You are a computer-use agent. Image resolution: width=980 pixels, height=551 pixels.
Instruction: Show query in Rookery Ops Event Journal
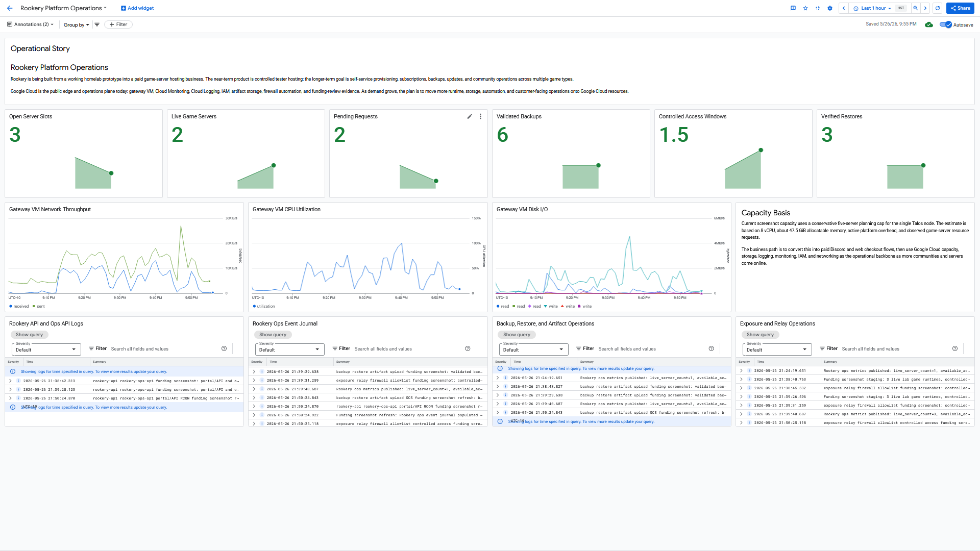pos(273,335)
